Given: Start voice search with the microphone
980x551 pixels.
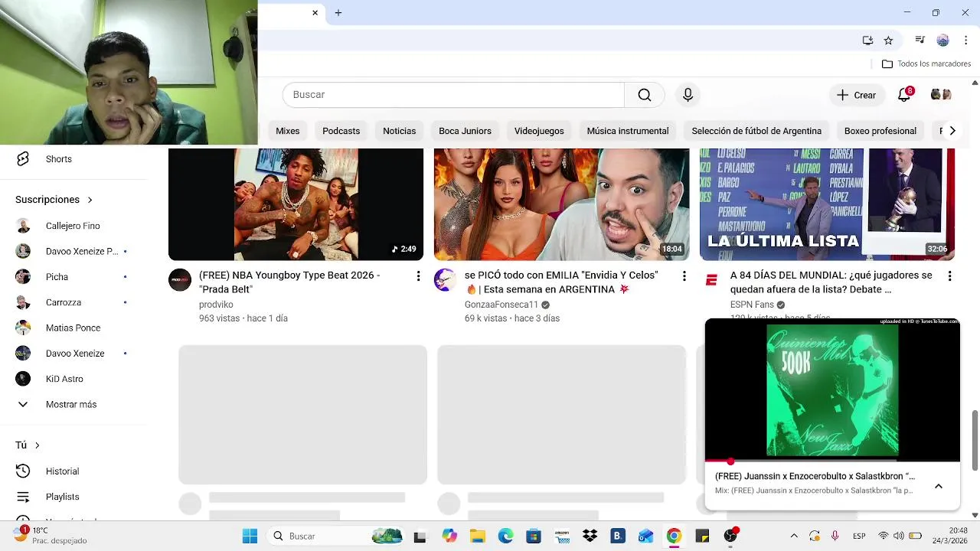Looking at the screenshot, I should 688,95.
